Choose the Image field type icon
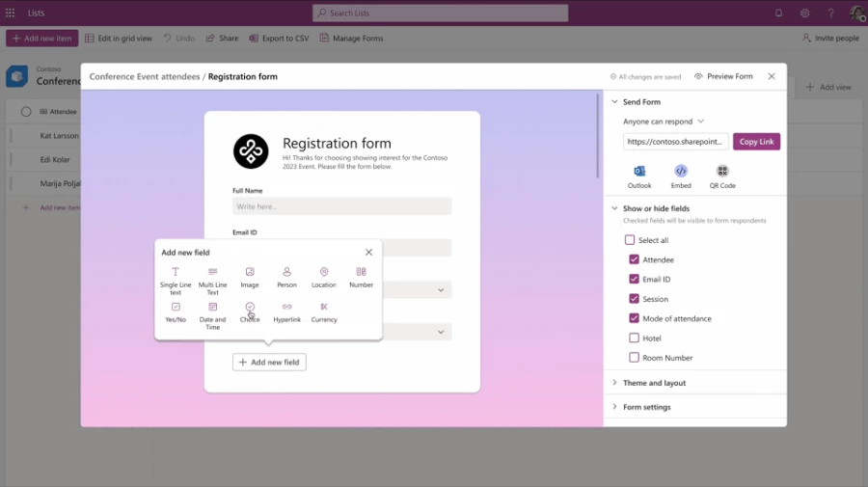The image size is (868, 487). 250,273
